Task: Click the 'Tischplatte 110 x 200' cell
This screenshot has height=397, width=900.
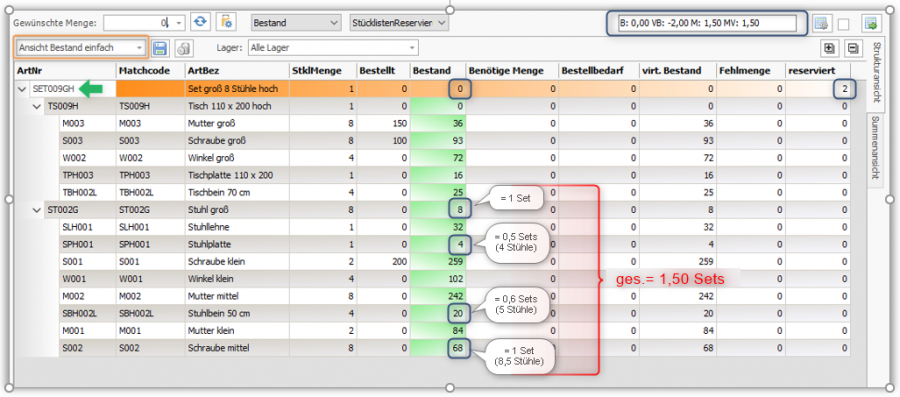Action: click(237, 175)
